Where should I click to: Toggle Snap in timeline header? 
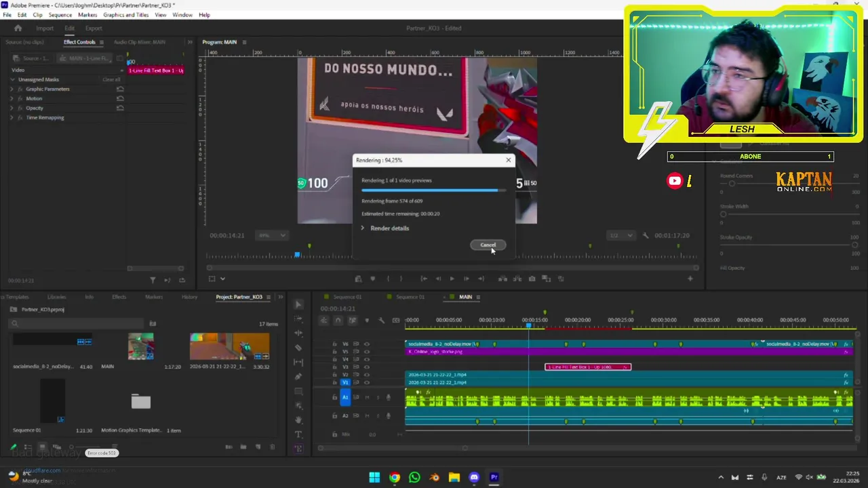point(338,321)
